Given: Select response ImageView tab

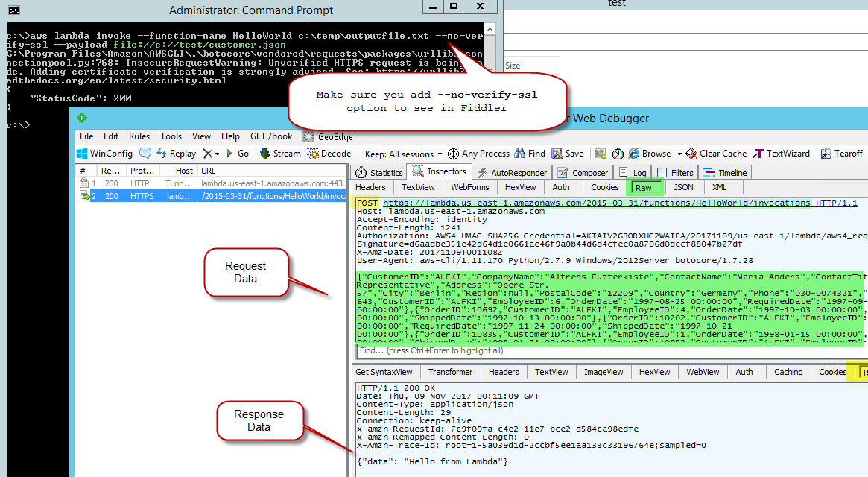Looking at the screenshot, I should (604, 372).
